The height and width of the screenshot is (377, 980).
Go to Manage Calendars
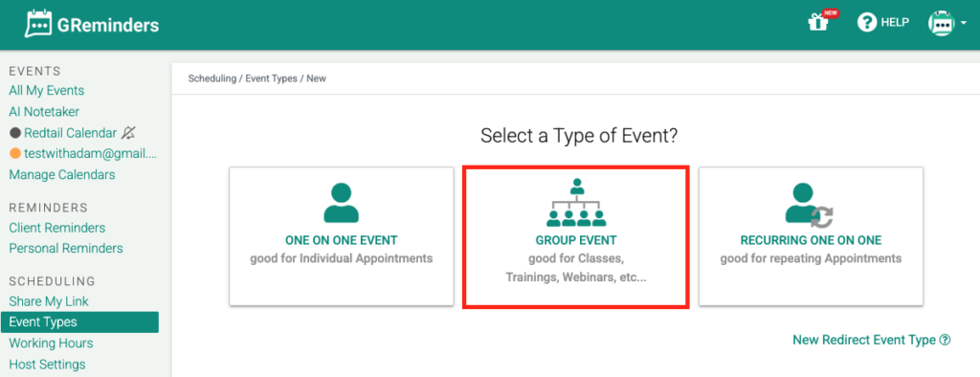[x=62, y=174]
